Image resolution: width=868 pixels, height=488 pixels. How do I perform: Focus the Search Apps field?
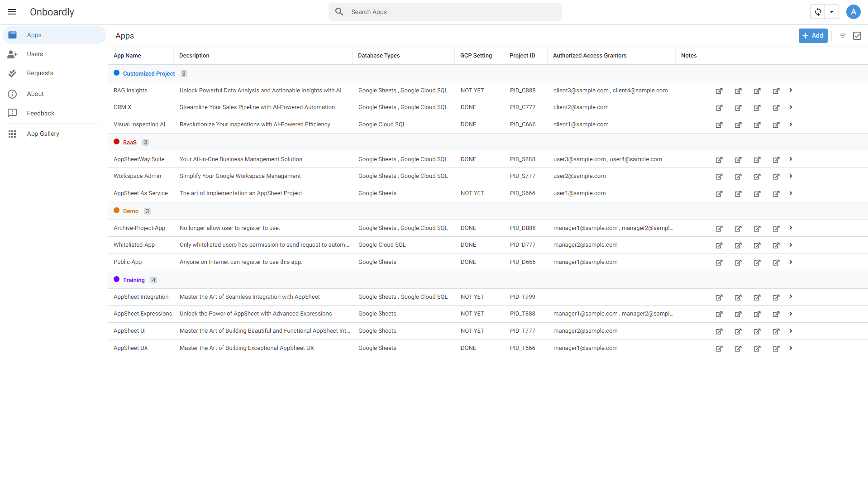click(445, 12)
